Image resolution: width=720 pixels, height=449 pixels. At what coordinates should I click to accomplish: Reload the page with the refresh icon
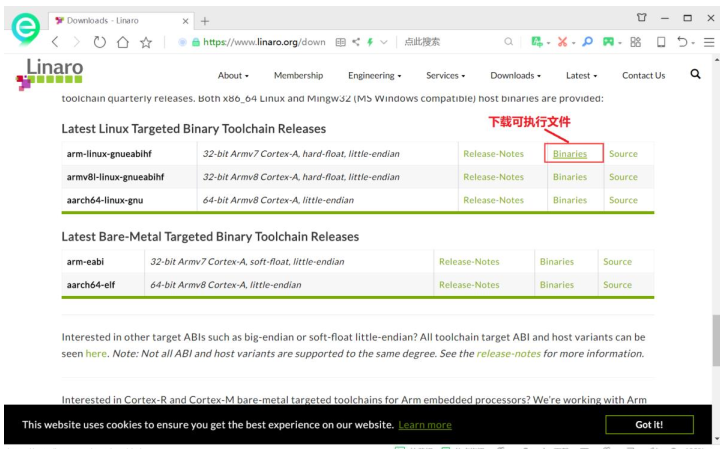[100, 42]
